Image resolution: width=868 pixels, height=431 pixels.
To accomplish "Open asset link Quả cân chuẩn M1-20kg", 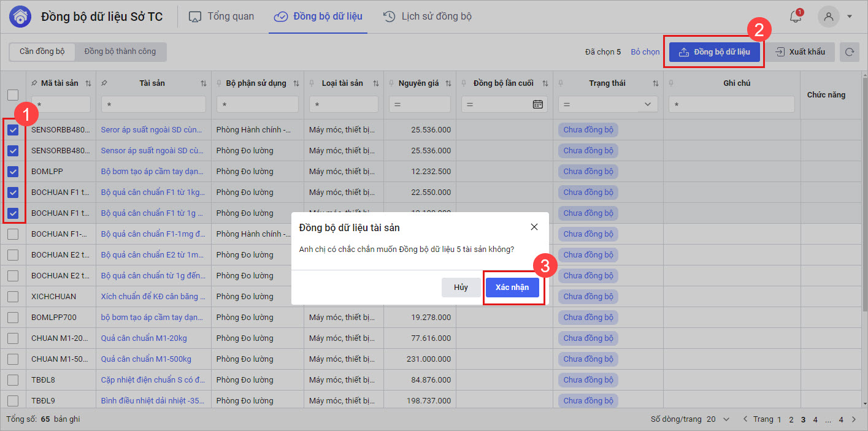I will coord(144,338).
